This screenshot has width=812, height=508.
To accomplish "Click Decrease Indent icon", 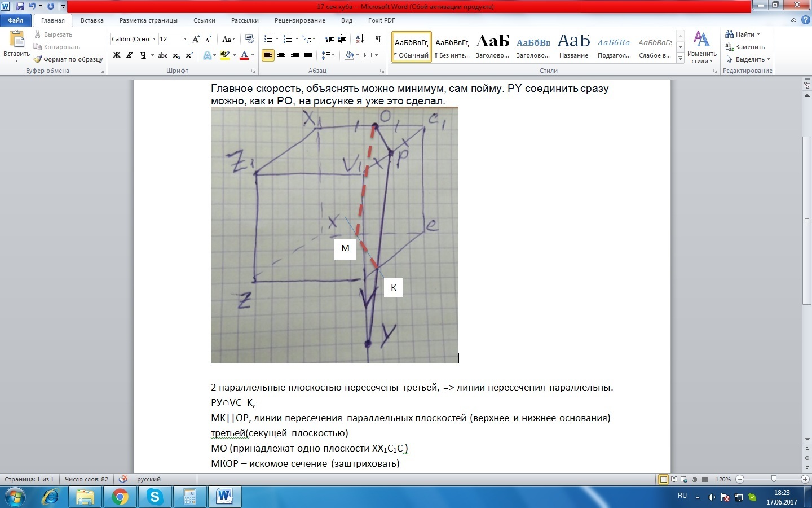I will click(329, 39).
